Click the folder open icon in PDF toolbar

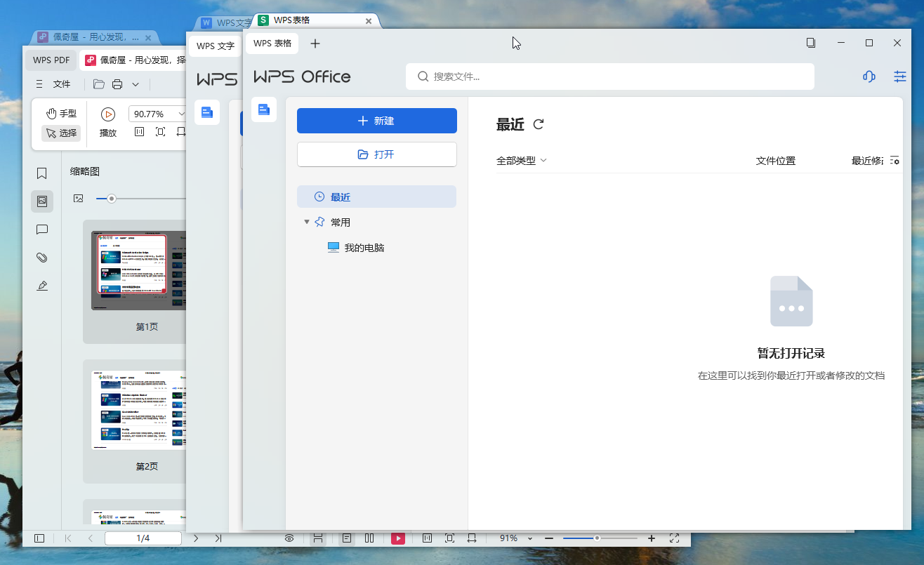pos(99,84)
